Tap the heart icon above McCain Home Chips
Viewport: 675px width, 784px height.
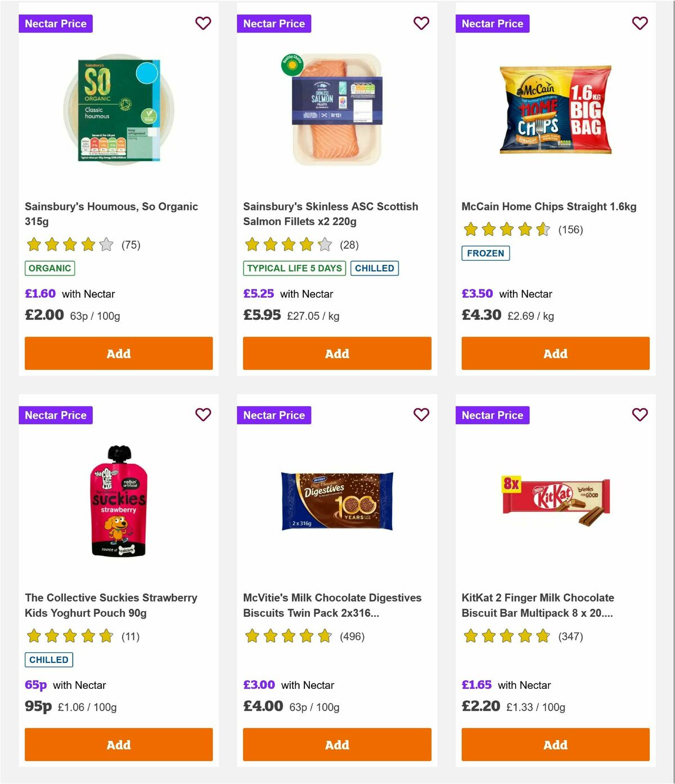point(640,23)
